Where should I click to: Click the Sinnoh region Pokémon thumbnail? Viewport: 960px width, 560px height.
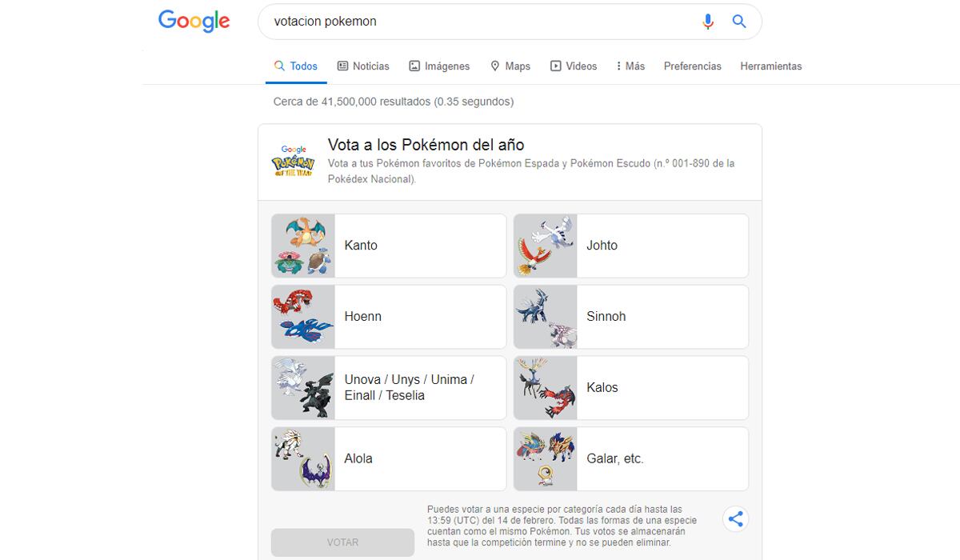click(545, 316)
